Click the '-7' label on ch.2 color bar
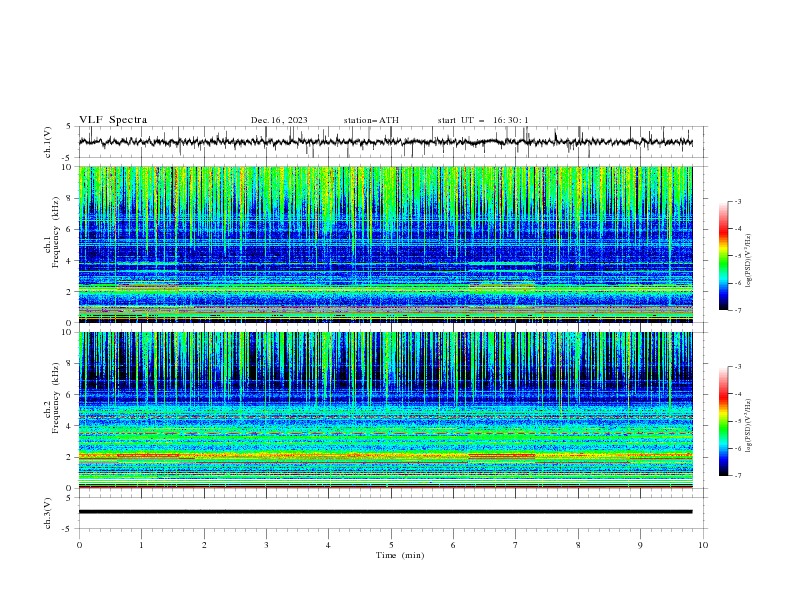The height and width of the screenshot is (612, 792). click(x=738, y=476)
